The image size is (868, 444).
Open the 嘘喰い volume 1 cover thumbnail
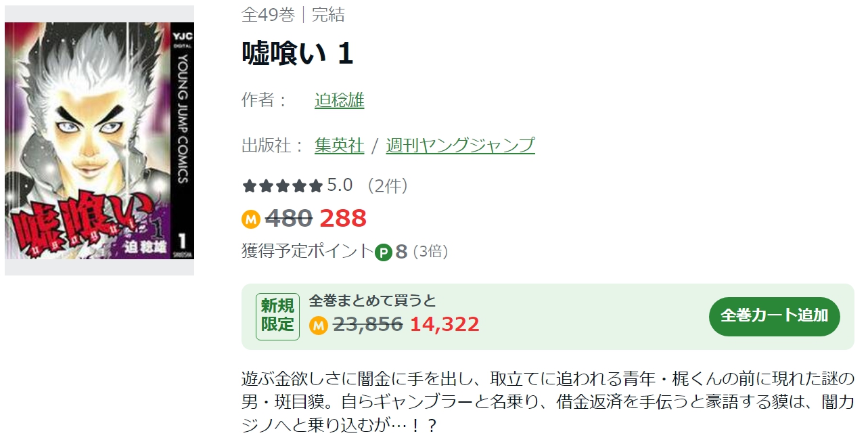pyautogui.click(x=99, y=141)
